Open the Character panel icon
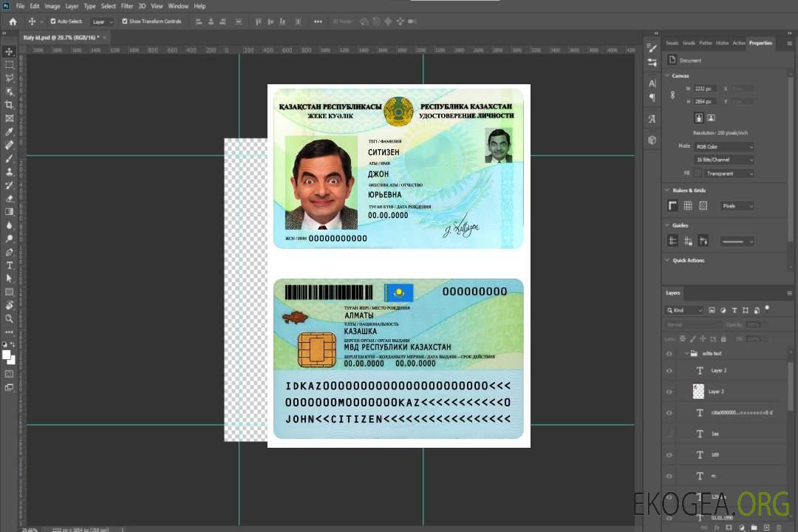The height and width of the screenshot is (532, 798). pos(652,83)
